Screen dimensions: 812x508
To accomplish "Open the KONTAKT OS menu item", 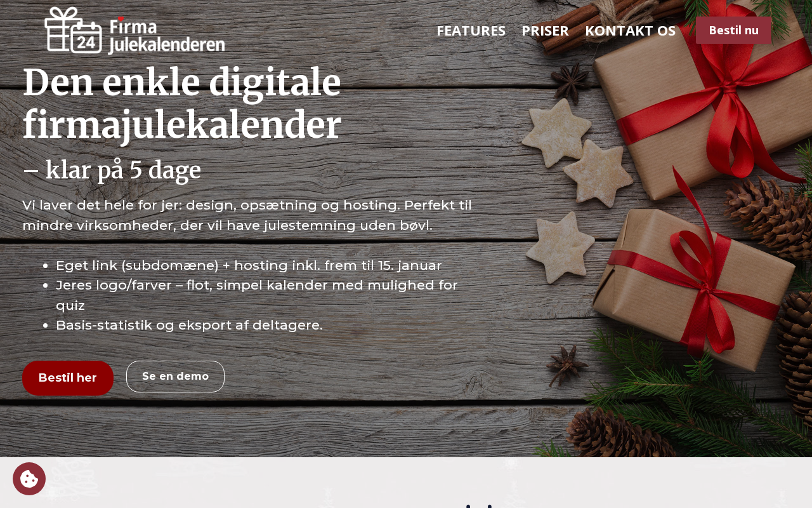I will tap(630, 30).
